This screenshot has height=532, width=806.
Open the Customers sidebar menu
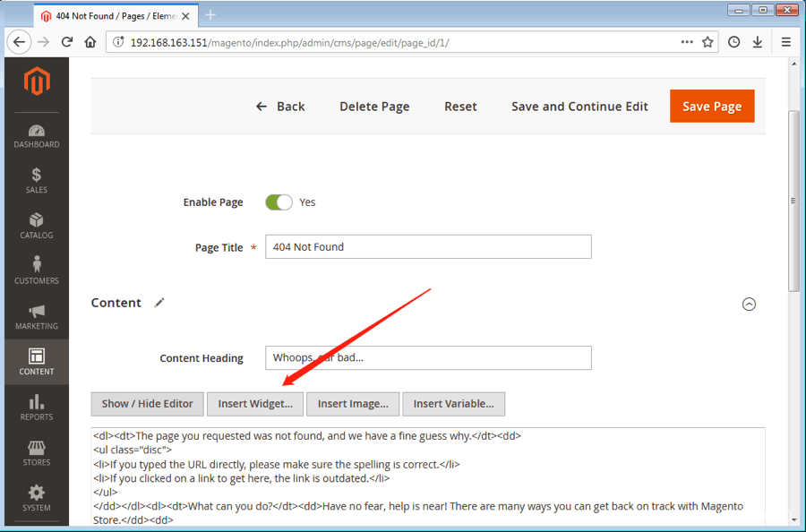[37, 271]
